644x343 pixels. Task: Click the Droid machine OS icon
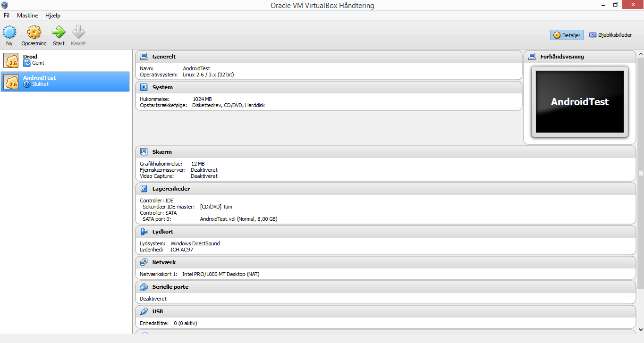11,60
